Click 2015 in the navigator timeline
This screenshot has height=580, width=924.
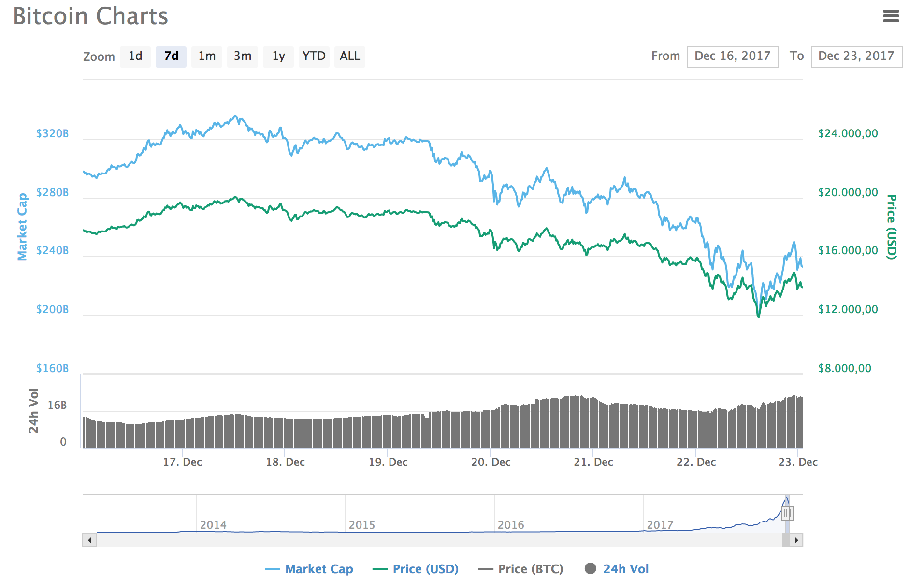click(x=362, y=525)
